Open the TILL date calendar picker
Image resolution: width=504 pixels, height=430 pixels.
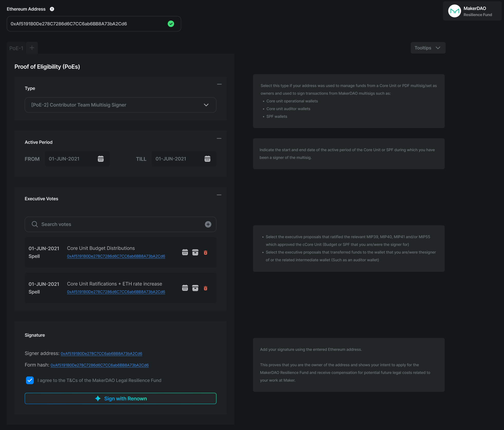(x=207, y=159)
